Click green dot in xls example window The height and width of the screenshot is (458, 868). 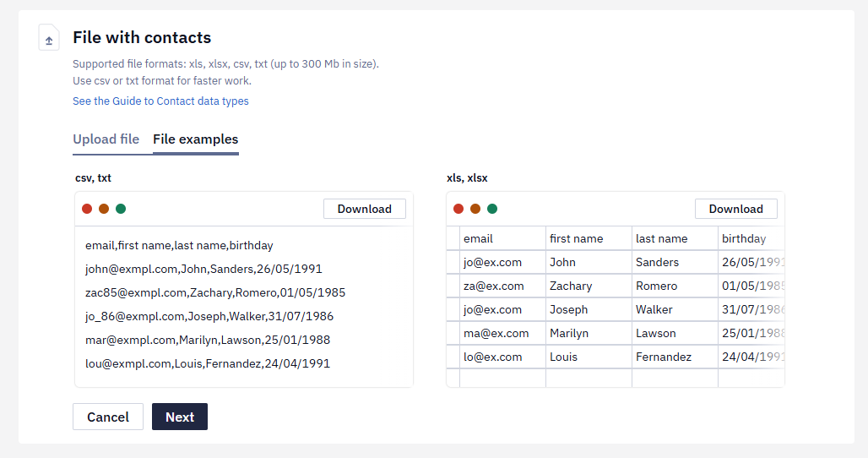pos(492,209)
